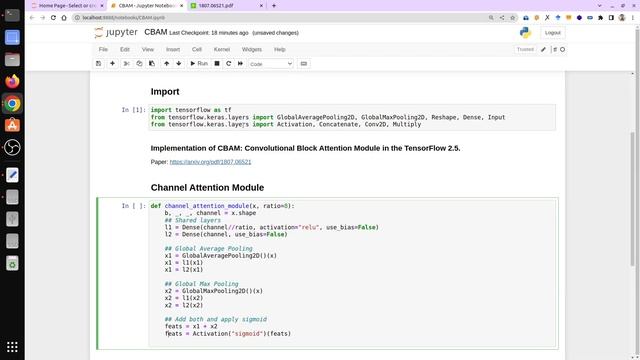Open Terminal from the dock
The width and height of the screenshot is (640, 360).
[x=12, y=15]
